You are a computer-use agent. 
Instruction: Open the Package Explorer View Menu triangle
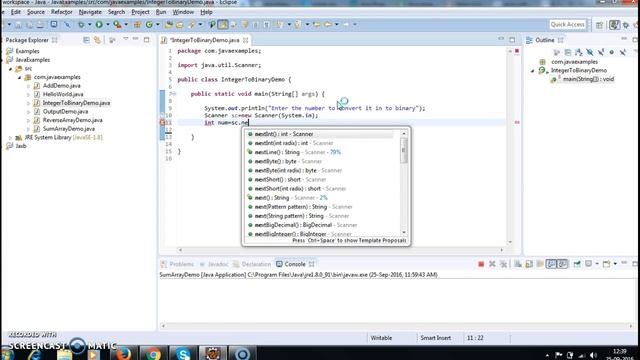(125, 40)
